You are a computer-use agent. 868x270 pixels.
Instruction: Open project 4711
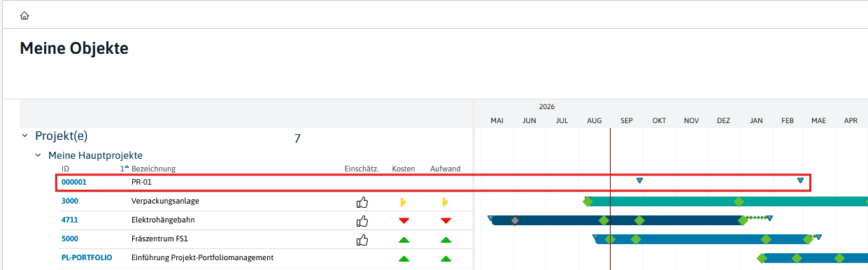tap(70, 220)
